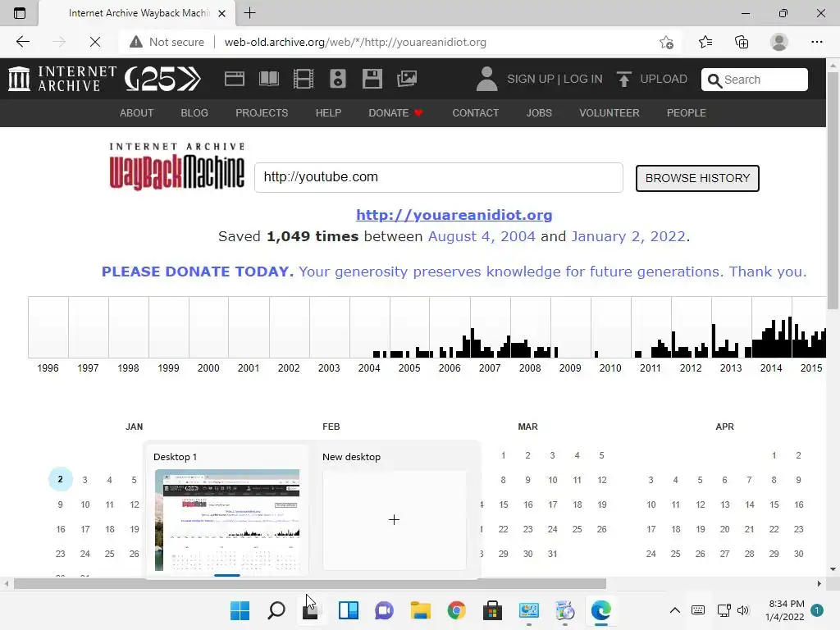This screenshot has width=840, height=630.
Task: Click the Internet Archive Search box
Action: coord(755,80)
